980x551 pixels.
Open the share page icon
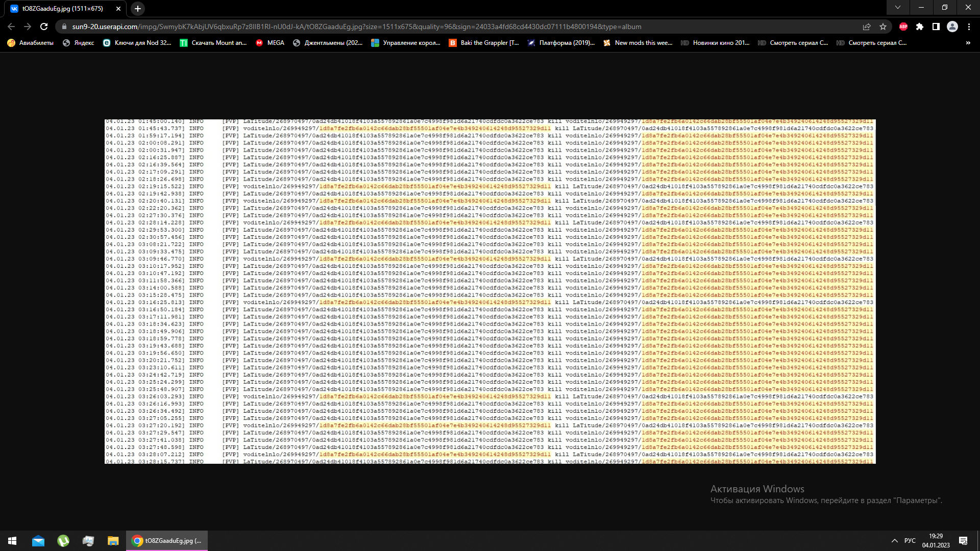point(867,27)
